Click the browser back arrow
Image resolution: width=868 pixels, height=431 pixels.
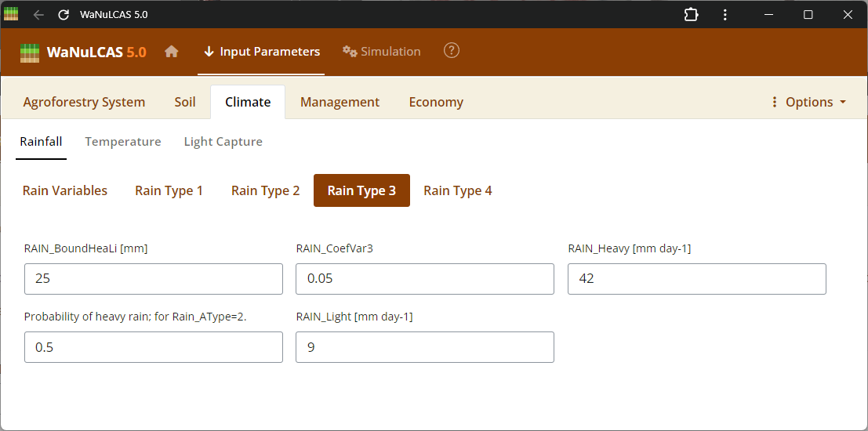[x=38, y=15]
